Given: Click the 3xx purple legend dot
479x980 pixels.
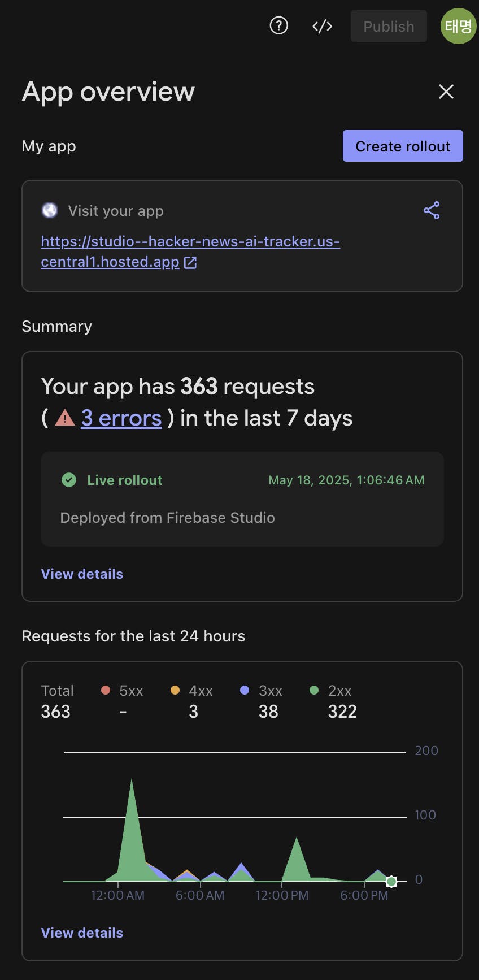Looking at the screenshot, I should [245, 690].
